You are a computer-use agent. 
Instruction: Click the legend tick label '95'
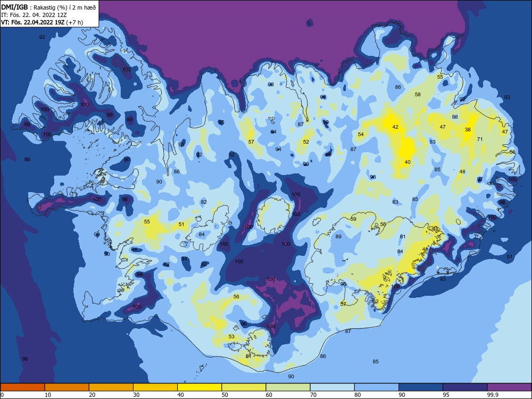pyautogui.click(x=446, y=395)
